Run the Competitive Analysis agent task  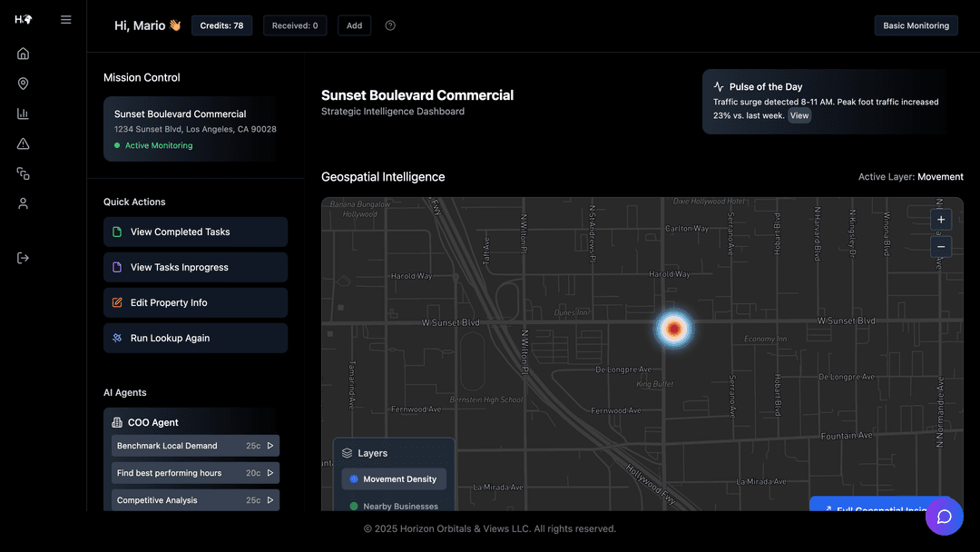[269, 500]
